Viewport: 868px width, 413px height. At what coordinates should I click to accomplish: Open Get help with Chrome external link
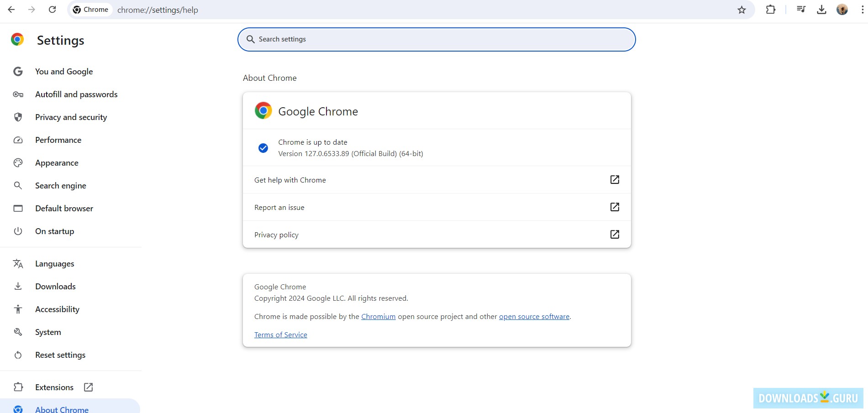[x=615, y=180]
